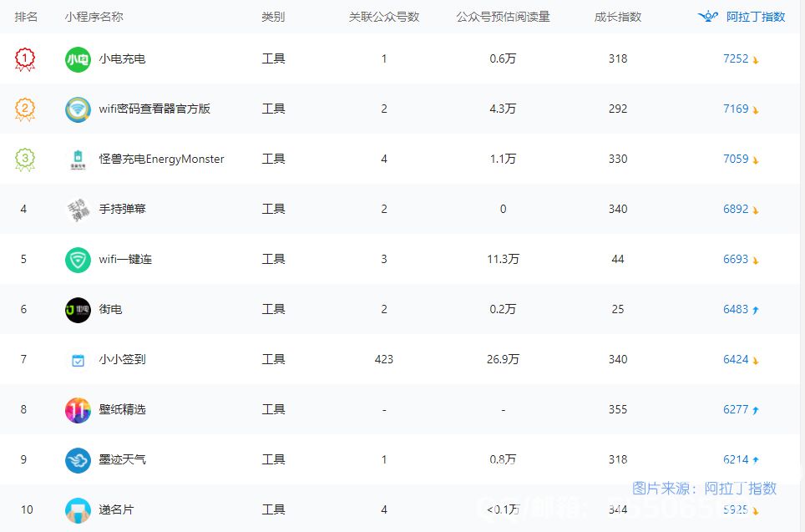Open the 小电充电 app name
The image size is (805, 532).
coord(122,58)
